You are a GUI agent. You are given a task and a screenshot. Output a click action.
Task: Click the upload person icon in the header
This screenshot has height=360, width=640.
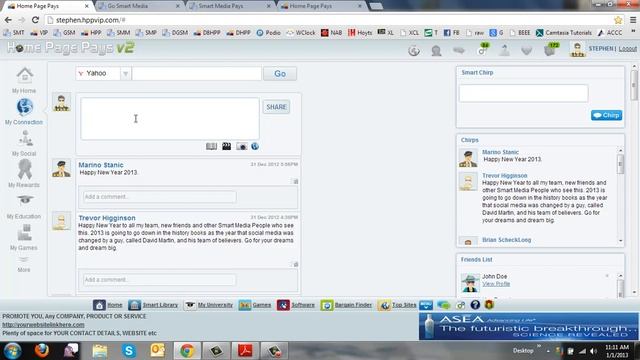(504, 50)
